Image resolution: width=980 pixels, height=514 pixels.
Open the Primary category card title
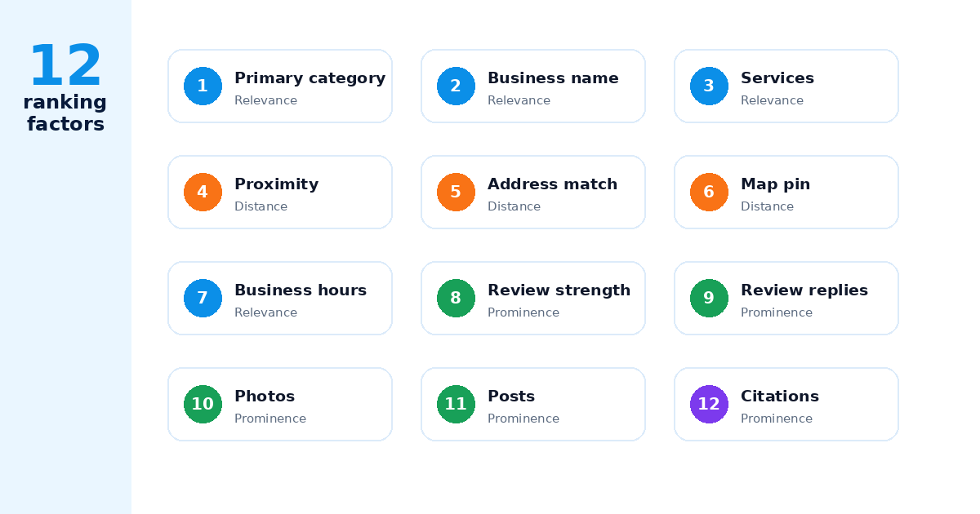click(310, 78)
